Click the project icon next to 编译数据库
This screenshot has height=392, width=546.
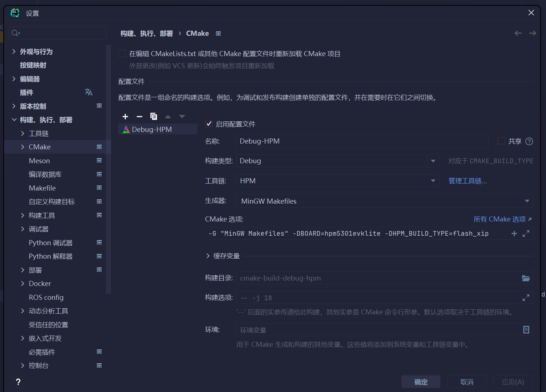(99, 175)
